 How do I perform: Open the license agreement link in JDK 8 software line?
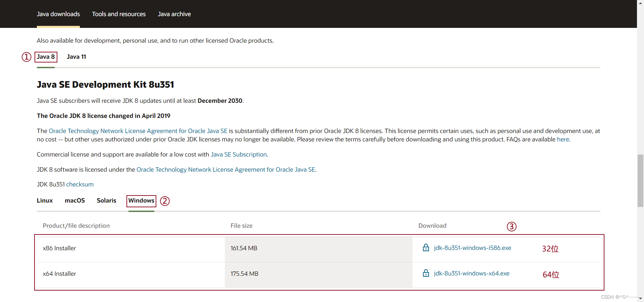[x=226, y=170]
